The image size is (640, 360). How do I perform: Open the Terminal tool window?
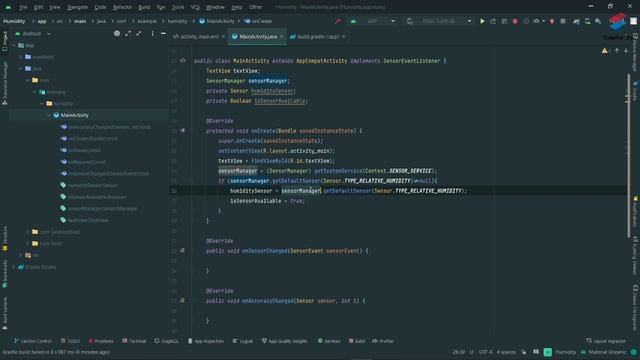click(x=134, y=341)
